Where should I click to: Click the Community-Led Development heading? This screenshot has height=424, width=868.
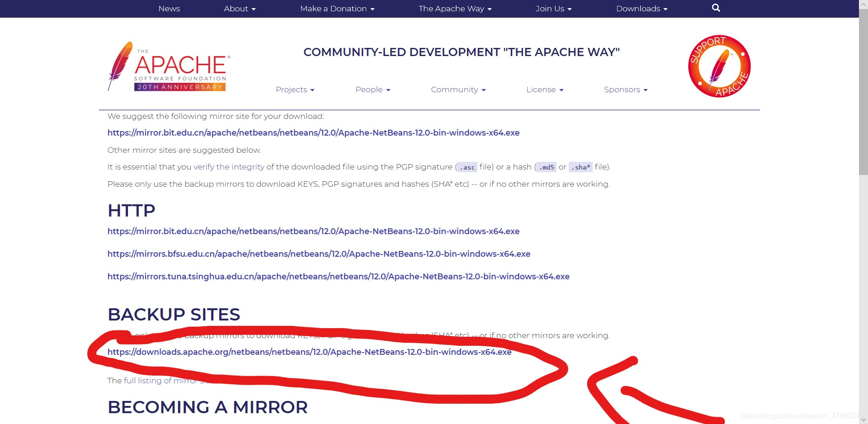pos(462,52)
